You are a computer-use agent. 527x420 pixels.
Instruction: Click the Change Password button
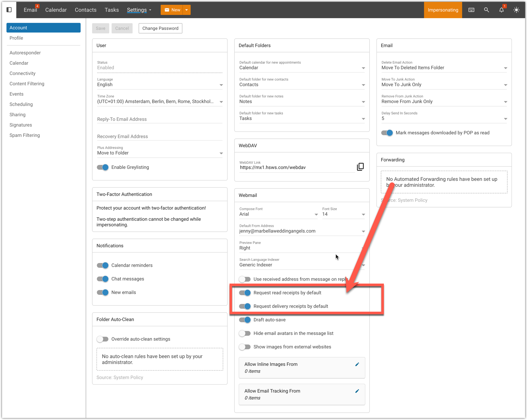coord(160,28)
